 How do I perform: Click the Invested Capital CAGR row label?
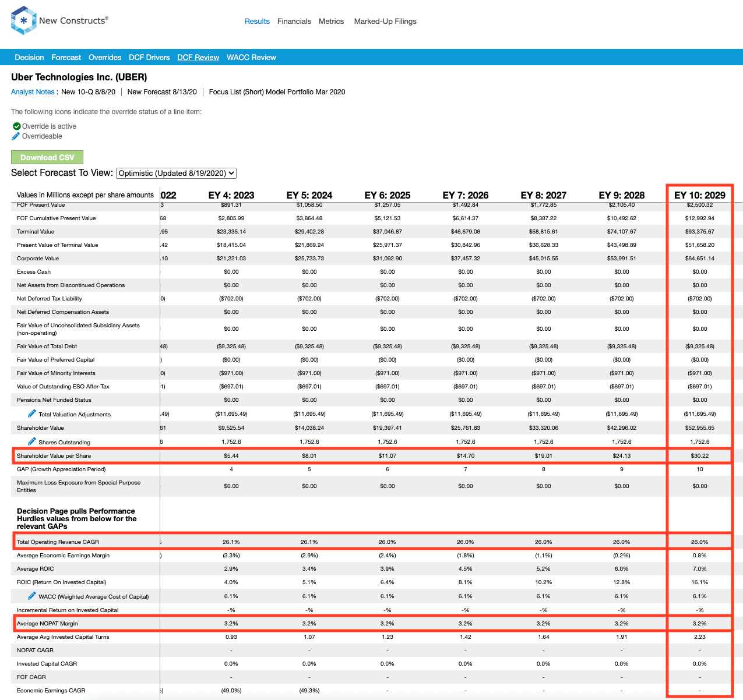pos(47,664)
